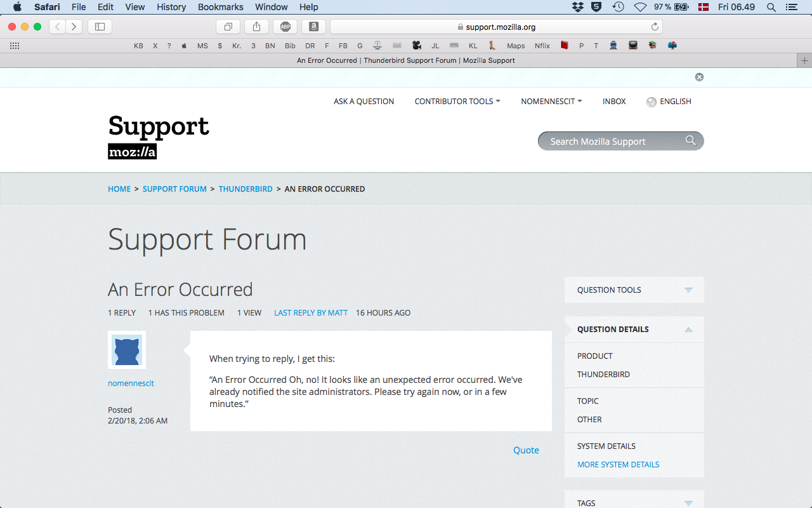Open Spotlight search in menu bar

coord(771,7)
